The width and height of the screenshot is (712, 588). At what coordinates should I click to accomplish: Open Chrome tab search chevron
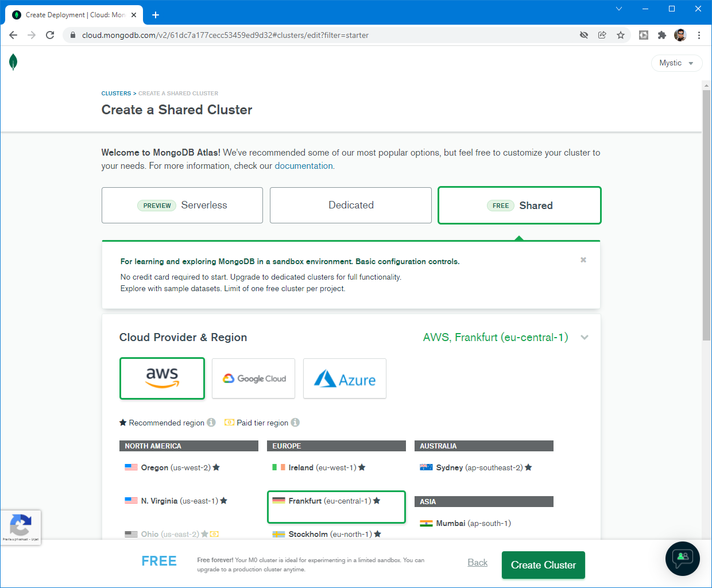click(x=619, y=9)
